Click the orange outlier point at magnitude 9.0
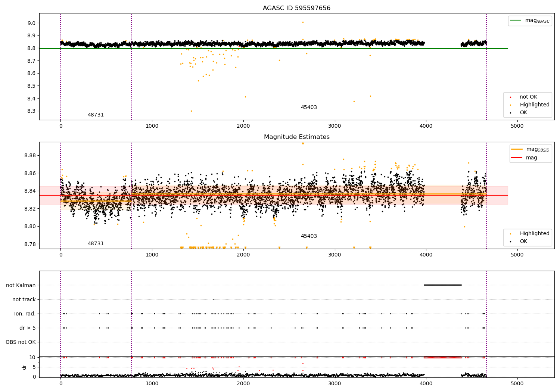560x392 pixels. pyautogui.click(x=303, y=22)
